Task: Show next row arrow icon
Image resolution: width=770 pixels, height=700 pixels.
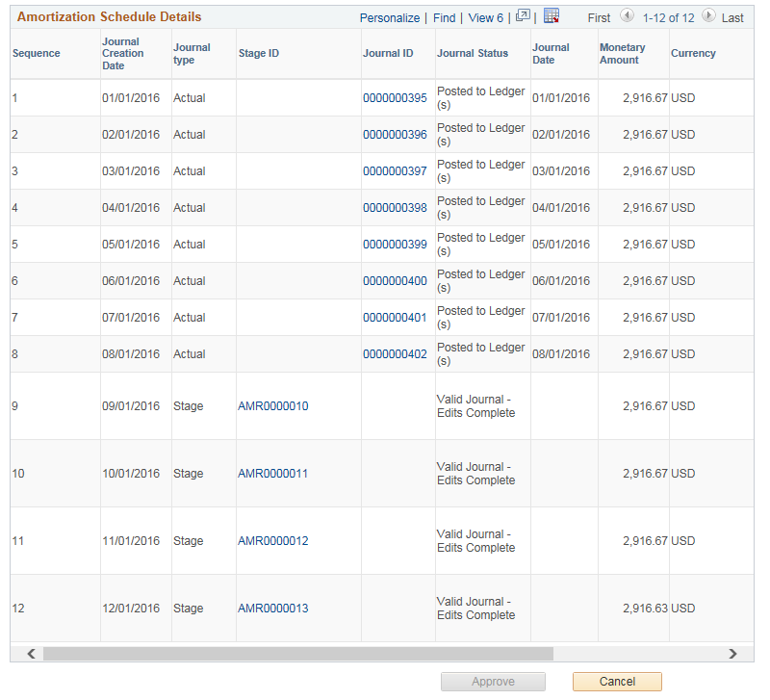Action: coord(708,15)
